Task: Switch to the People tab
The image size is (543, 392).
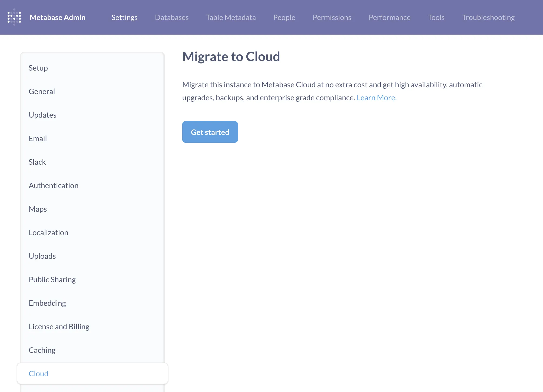Action: tap(284, 17)
